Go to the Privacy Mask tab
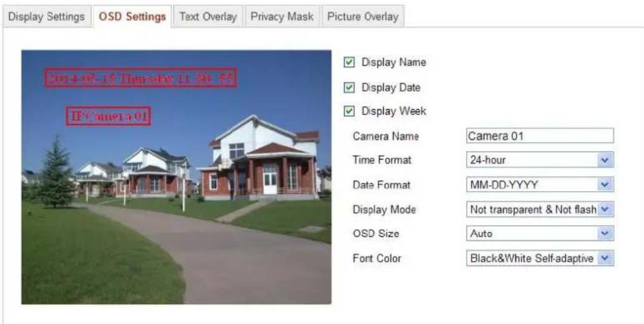Image resolution: width=644 pixels, height=324 pixels. point(282,16)
